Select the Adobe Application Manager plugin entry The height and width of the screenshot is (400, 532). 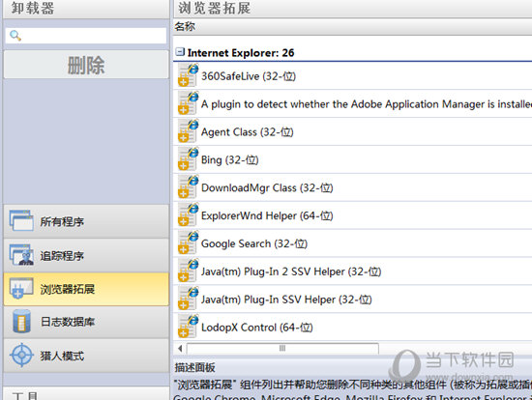coord(352,103)
